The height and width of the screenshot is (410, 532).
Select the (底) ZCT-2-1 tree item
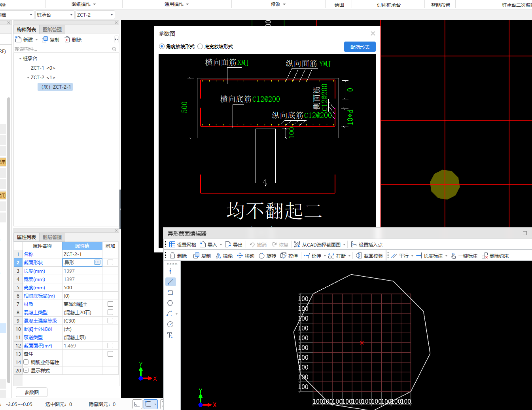(55, 87)
